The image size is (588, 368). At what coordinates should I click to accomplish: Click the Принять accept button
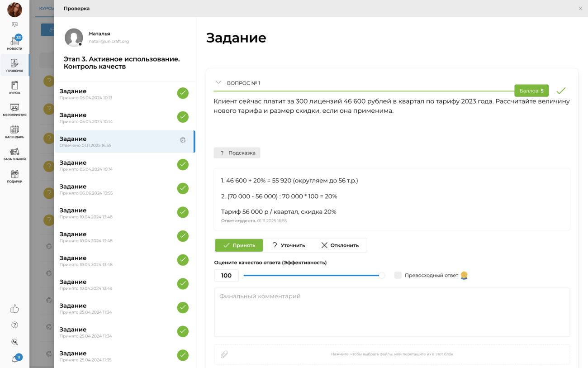tap(239, 245)
